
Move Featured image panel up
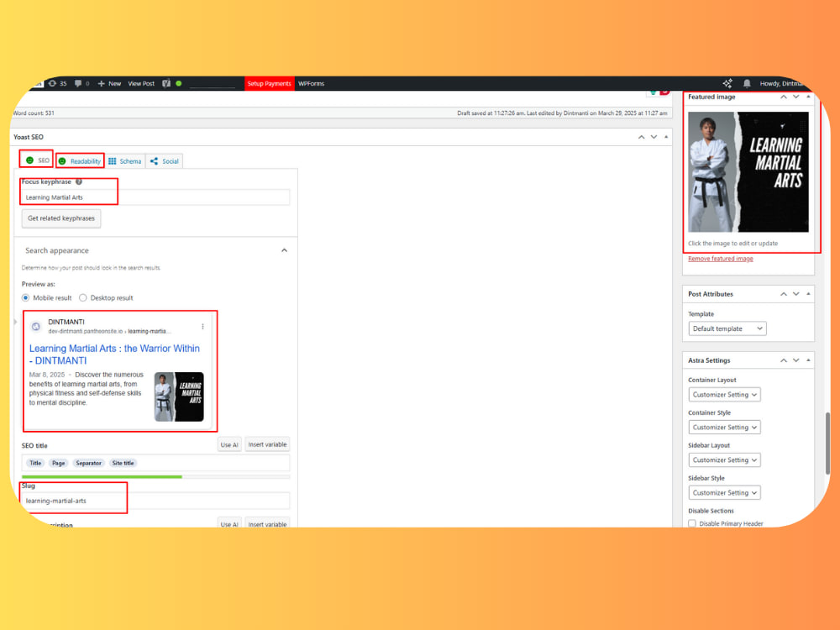783,97
